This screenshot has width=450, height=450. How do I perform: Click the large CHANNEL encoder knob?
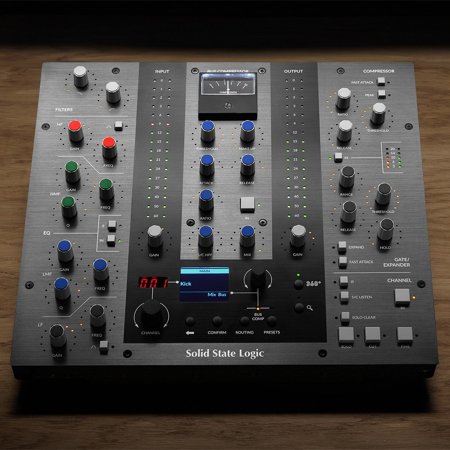tap(151, 315)
